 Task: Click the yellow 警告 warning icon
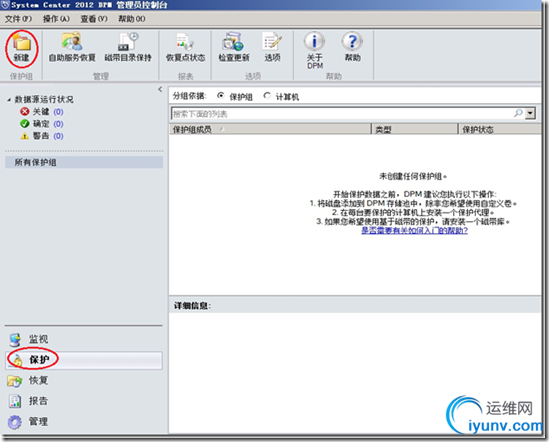point(25,136)
